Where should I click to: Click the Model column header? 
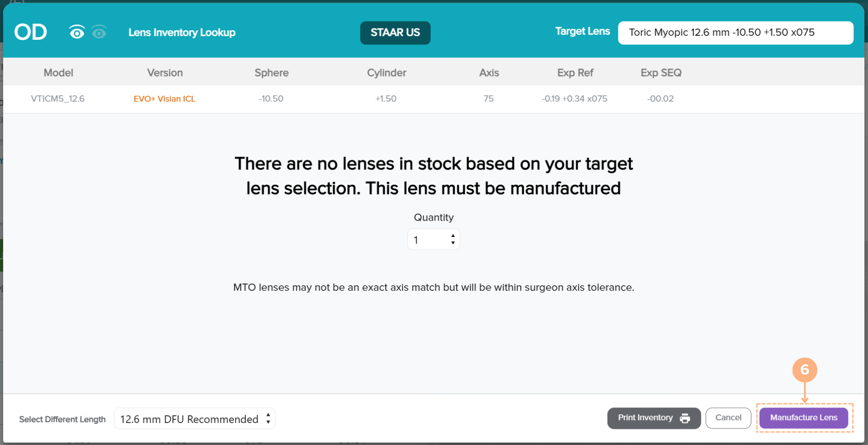[x=58, y=73]
